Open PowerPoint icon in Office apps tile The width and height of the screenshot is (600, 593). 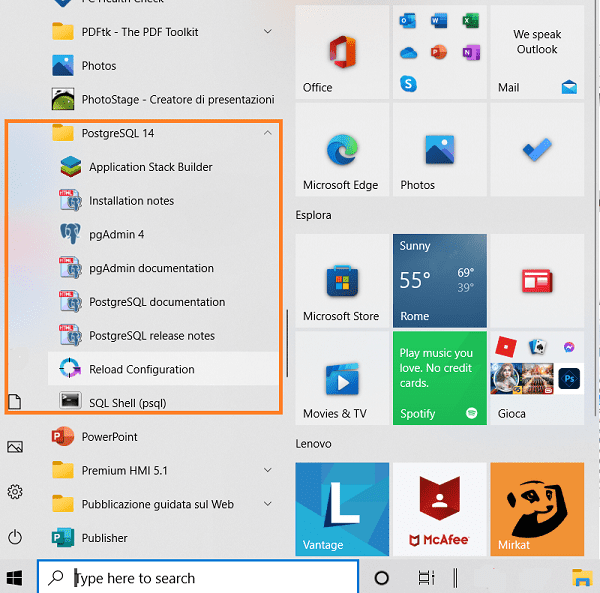[439, 52]
